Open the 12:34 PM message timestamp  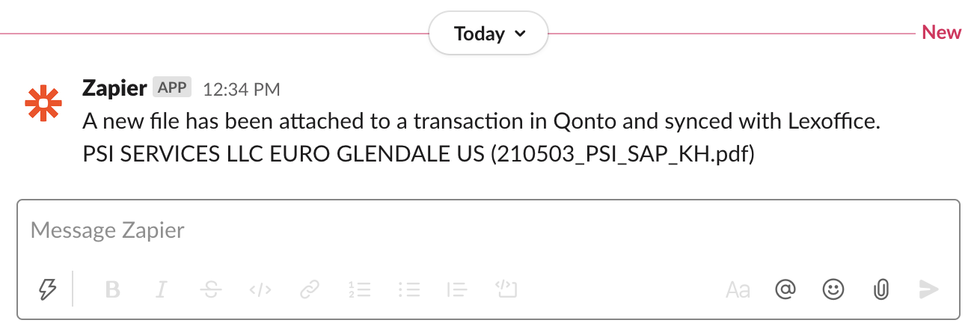tap(242, 90)
